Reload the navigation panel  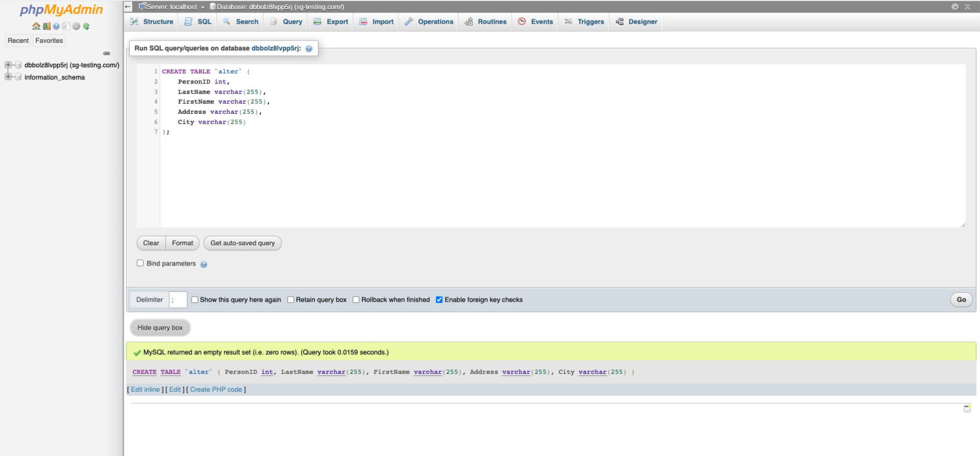click(86, 26)
